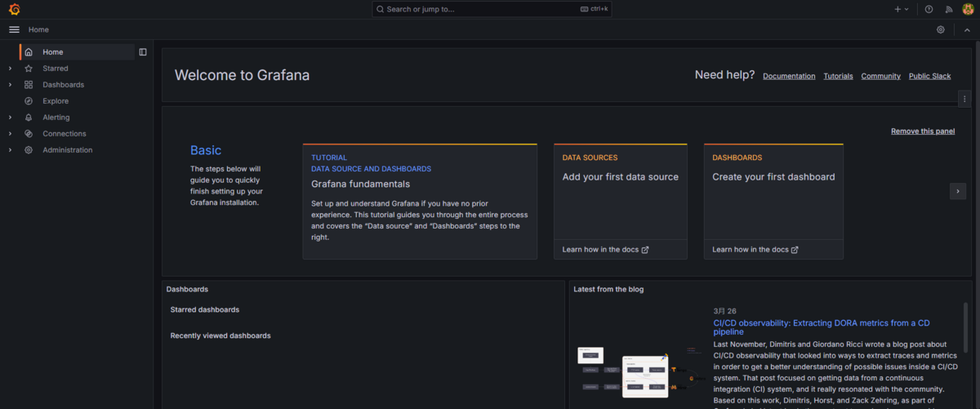Click Latest from the blog title
This screenshot has height=409, width=980.
608,289
